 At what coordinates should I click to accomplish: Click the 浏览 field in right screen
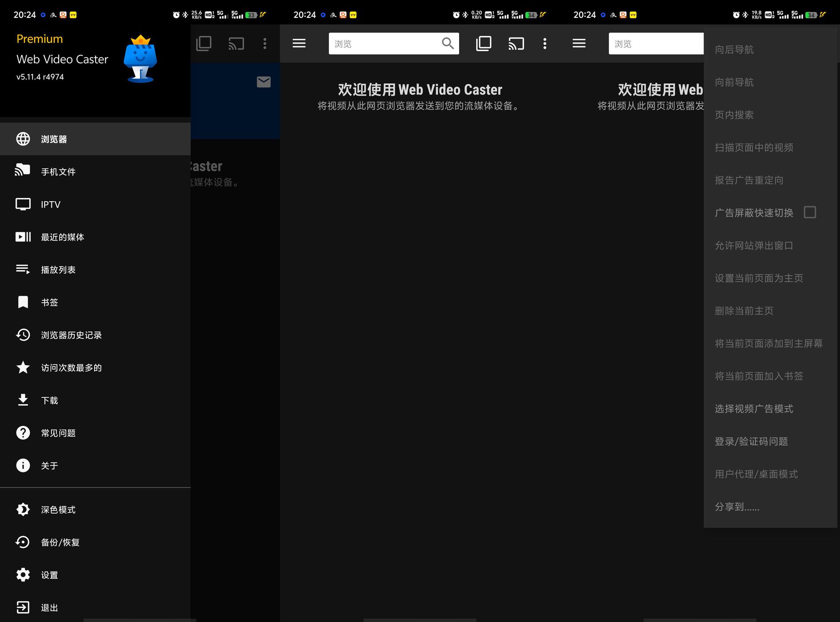click(656, 44)
